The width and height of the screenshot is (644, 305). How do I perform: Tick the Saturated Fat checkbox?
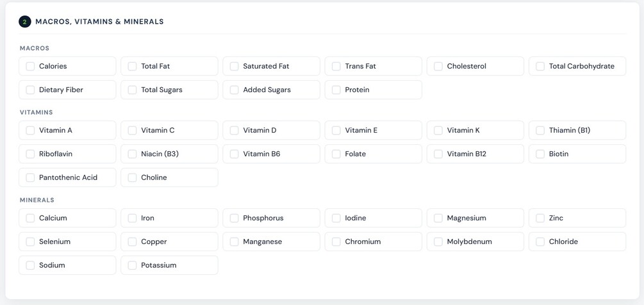tap(234, 66)
